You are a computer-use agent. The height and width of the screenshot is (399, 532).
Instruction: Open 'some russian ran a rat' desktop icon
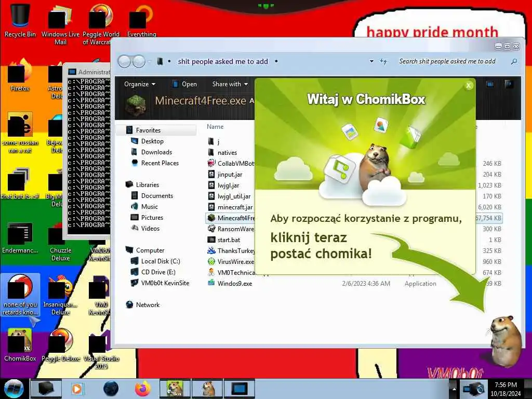(x=20, y=132)
